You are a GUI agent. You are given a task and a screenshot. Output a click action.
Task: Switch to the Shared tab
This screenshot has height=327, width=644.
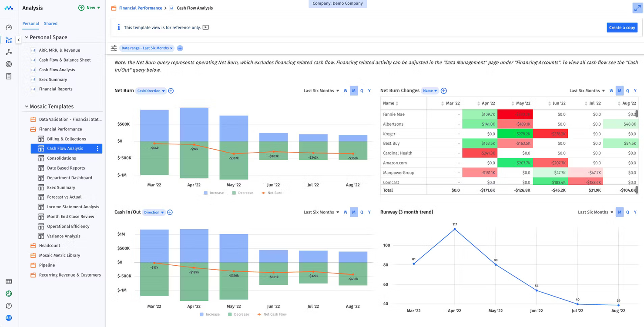coord(50,23)
